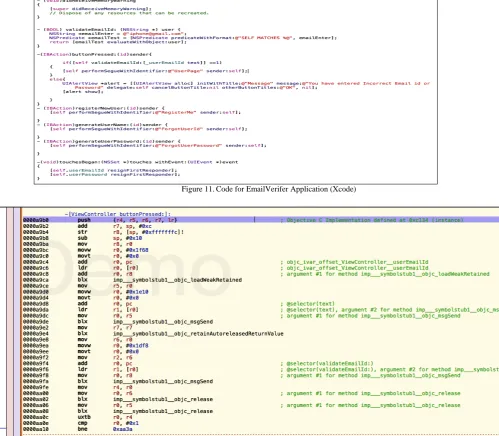Screen dimensions: 499x436
Task: Click the movw r0, #0x1f68 instruction
Action: click(x=86, y=250)
